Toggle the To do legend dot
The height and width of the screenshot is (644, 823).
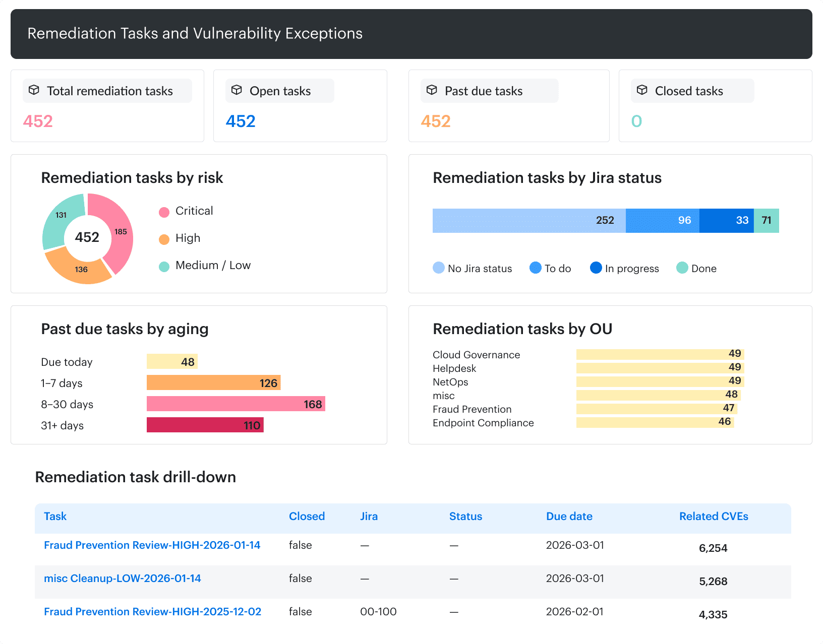[536, 268]
